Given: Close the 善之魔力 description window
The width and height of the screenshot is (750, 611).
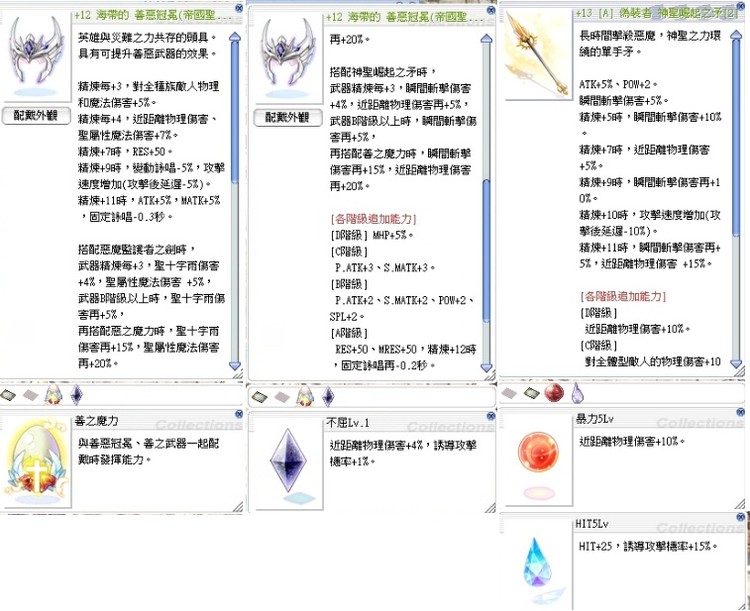Looking at the screenshot, I should point(239,414).
